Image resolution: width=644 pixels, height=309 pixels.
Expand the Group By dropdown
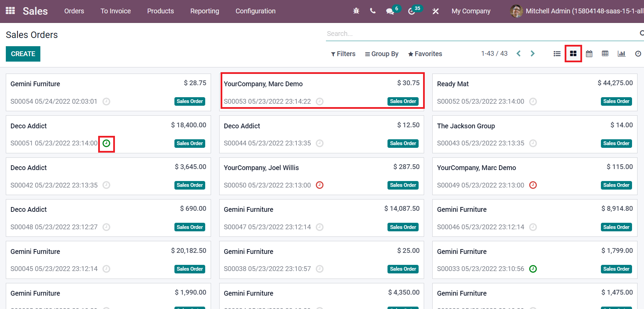click(382, 54)
